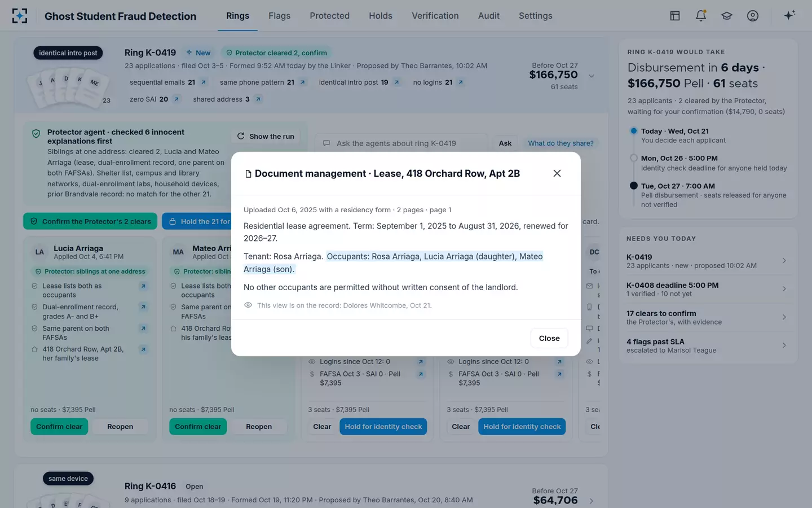Open the user account icon

click(x=753, y=16)
